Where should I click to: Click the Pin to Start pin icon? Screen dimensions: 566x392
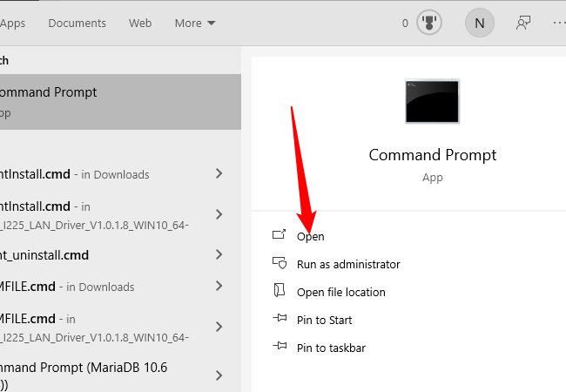pos(280,319)
